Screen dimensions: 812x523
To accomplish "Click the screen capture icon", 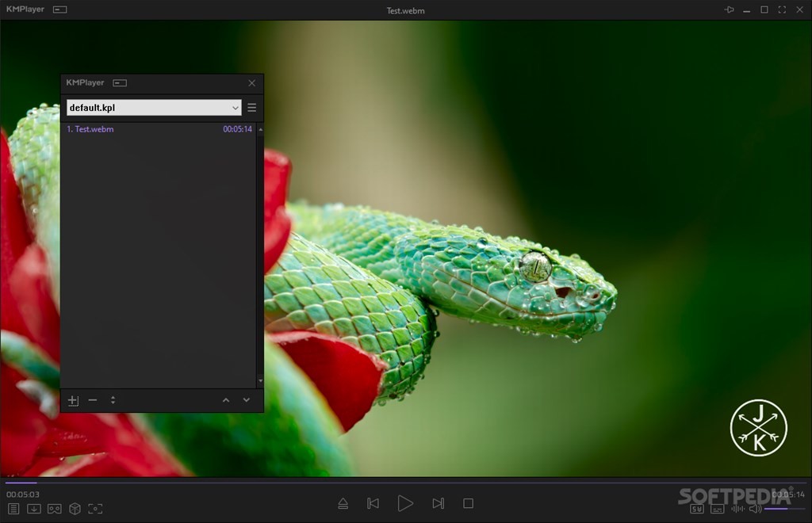I will (x=95, y=510).
